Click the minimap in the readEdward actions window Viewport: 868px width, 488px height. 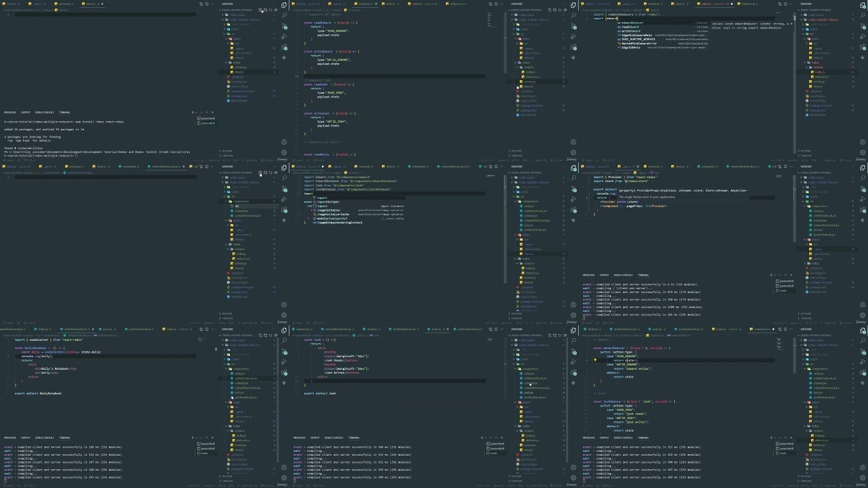492,20
